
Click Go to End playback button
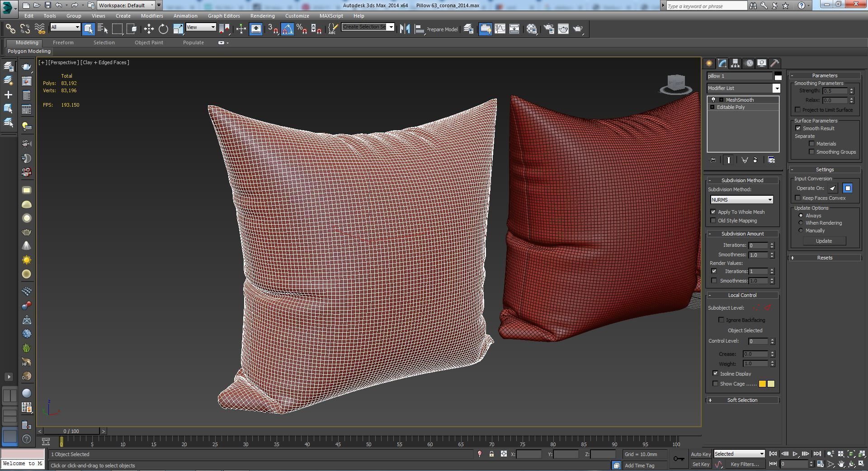coord(817,454)
